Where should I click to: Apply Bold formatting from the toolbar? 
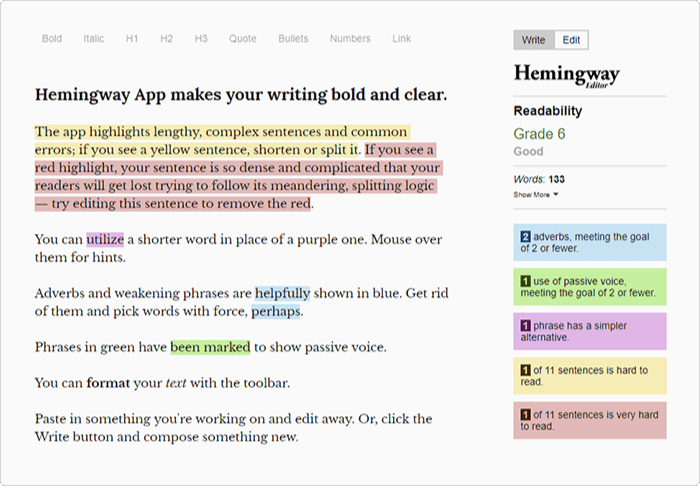pos(52,39)
